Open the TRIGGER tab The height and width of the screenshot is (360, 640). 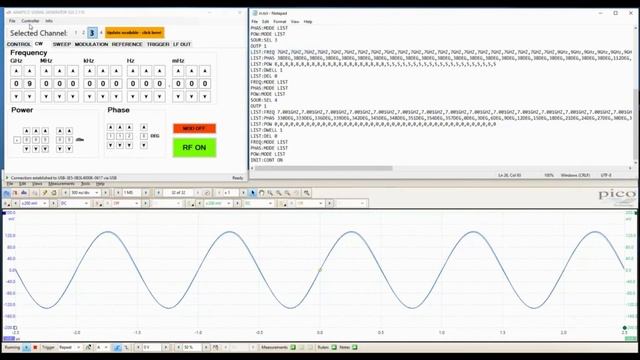[158, 44]
